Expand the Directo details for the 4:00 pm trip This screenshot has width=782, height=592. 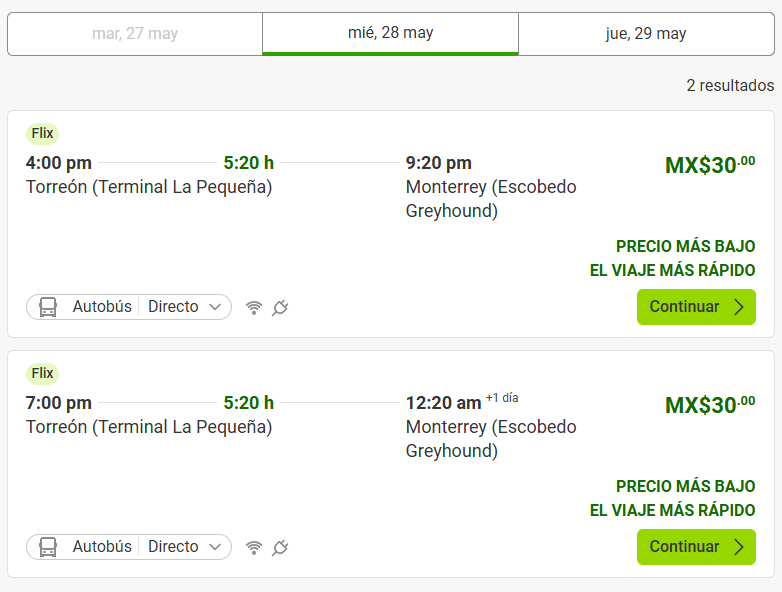pyautogui.click(x=184, y=307)
